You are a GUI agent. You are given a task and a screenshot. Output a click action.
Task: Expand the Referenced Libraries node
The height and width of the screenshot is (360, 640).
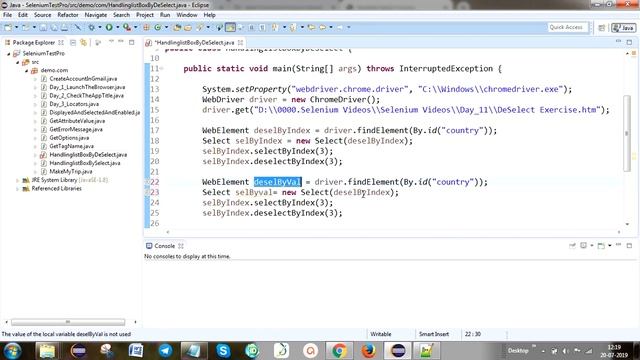coord(18,189)
